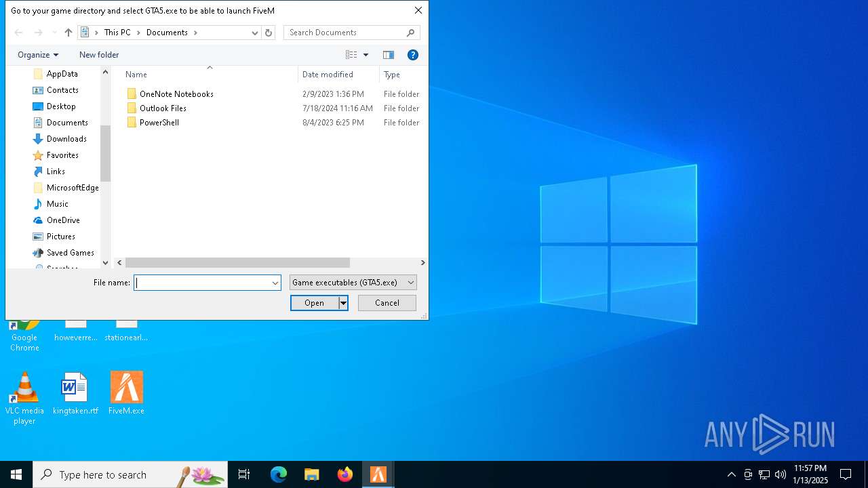Open the Organize menu
The height and width of the screenshot is (488, 868).
(x=38, y=55)
